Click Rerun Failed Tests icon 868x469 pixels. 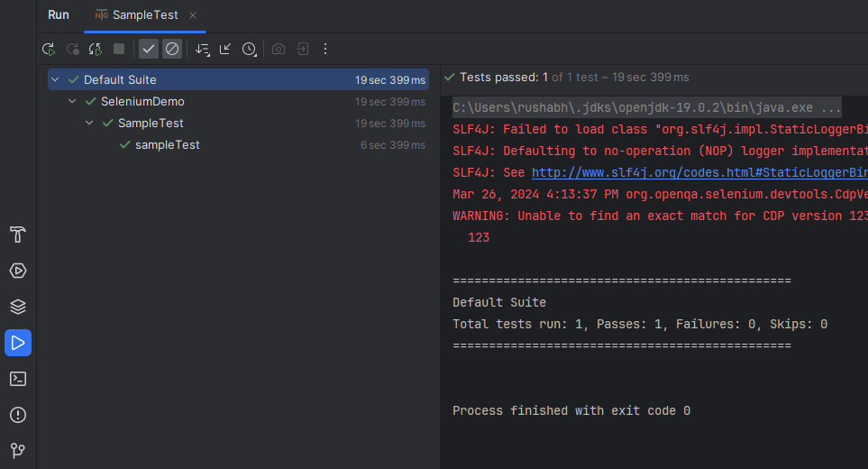[x=72, y=50]
